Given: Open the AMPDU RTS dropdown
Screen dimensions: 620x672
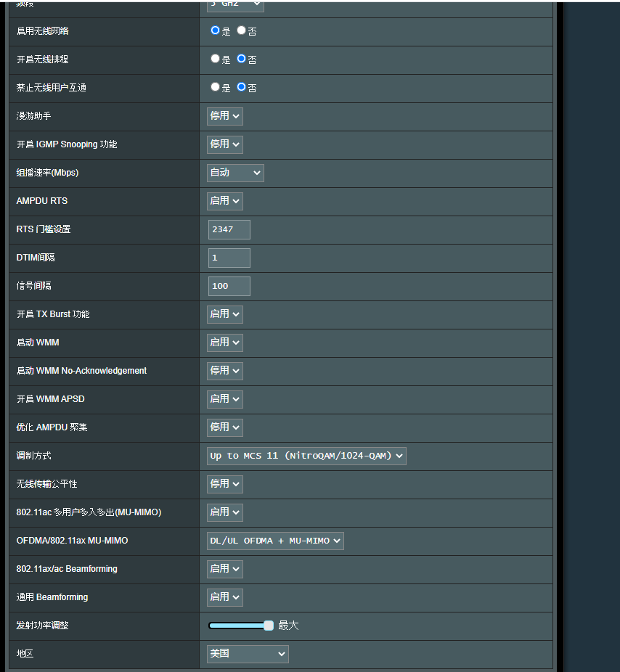Looking at the screenshot, I should click(225, 201).
